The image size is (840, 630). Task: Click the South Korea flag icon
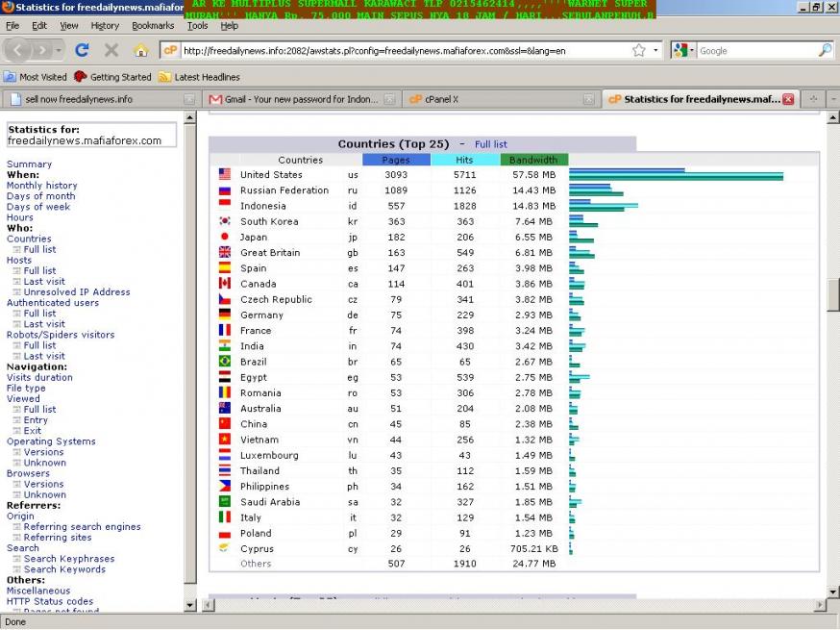coord(225,221)
